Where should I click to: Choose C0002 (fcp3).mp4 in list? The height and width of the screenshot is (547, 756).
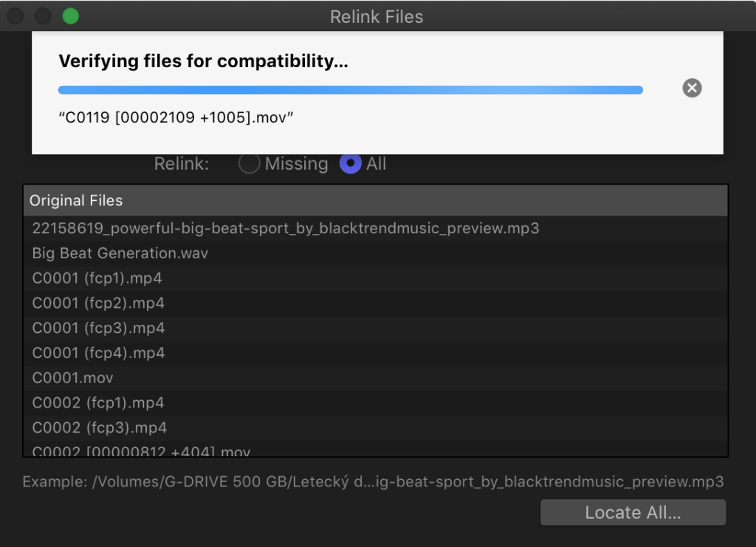click(x=375, y=428)
